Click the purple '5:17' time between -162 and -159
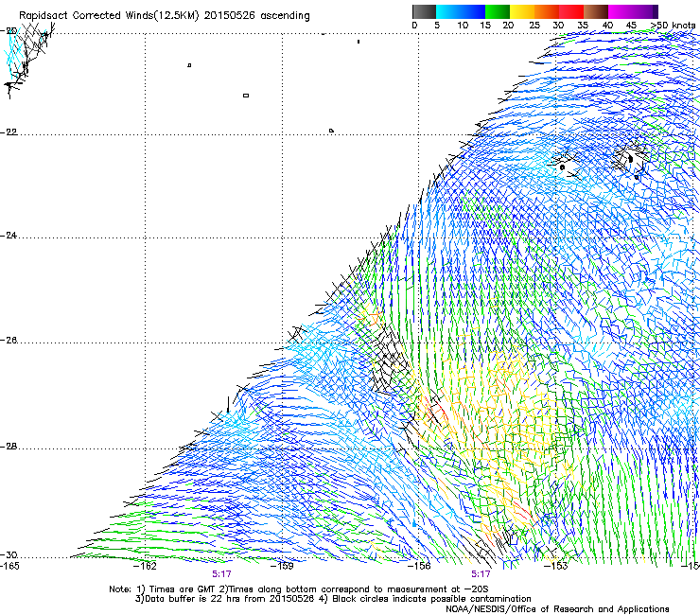This screenshot has height=615, width=700. pyautogui.click(x=221, y=574)
